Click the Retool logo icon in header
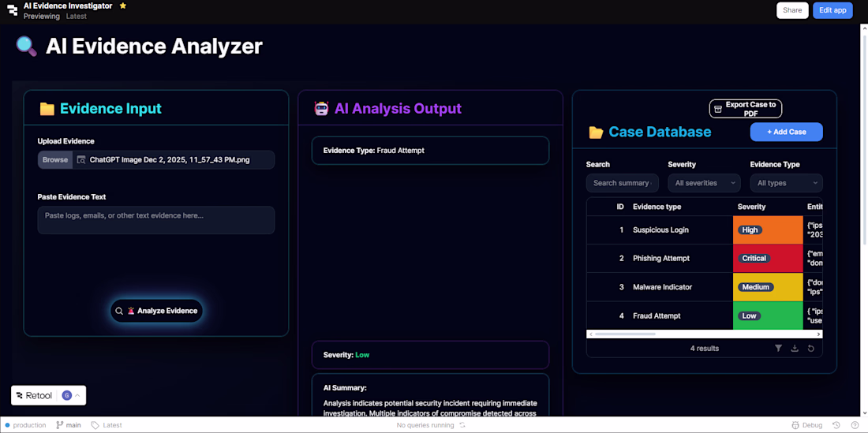The height and width of the screenshot is (433, 868). [x=12, y=10]
